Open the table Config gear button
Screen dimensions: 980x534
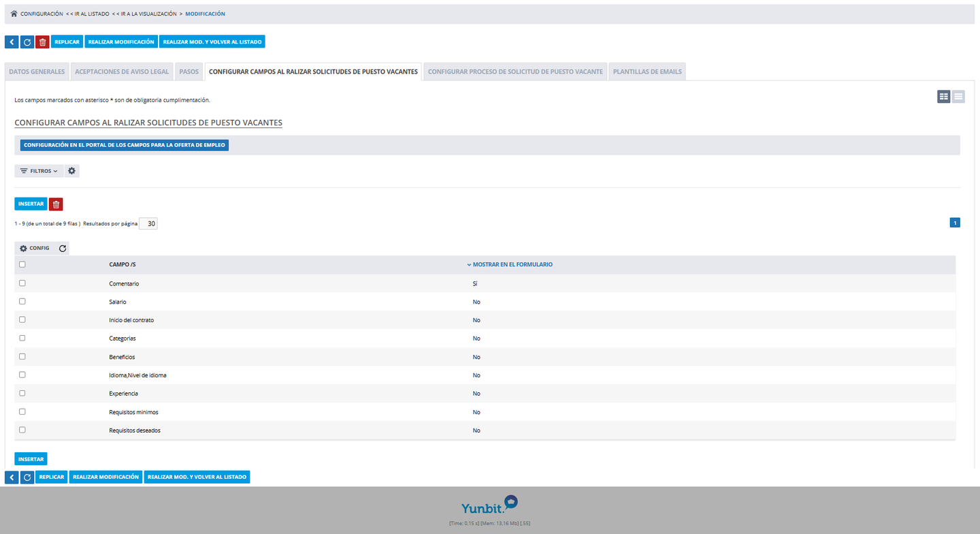coord(35,249)
